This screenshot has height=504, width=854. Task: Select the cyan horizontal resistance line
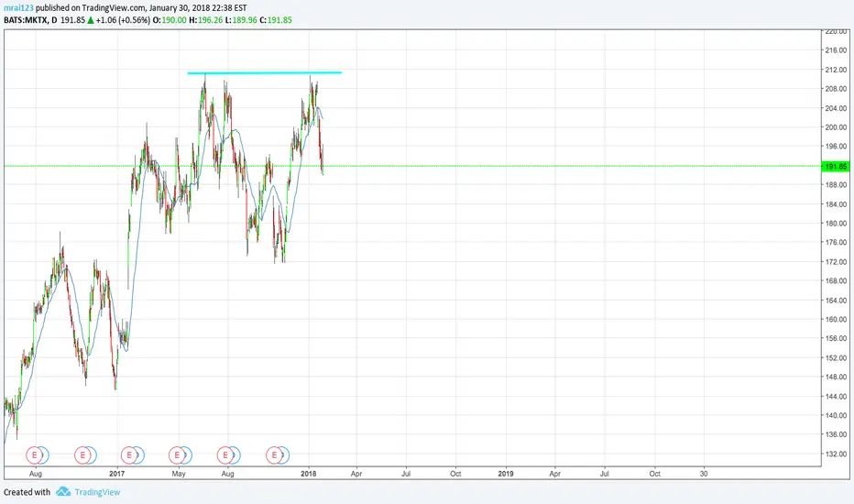click(265, 72)
